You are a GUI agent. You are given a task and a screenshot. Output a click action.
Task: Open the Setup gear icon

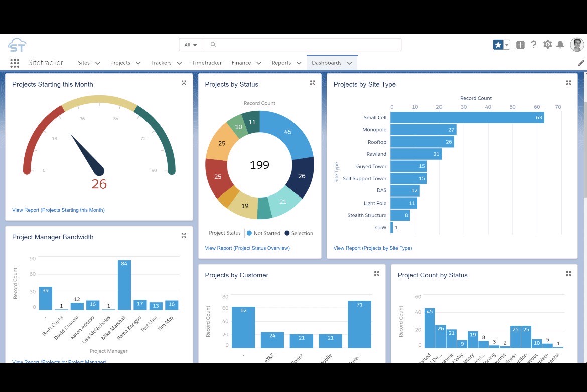tap(548, 45)
